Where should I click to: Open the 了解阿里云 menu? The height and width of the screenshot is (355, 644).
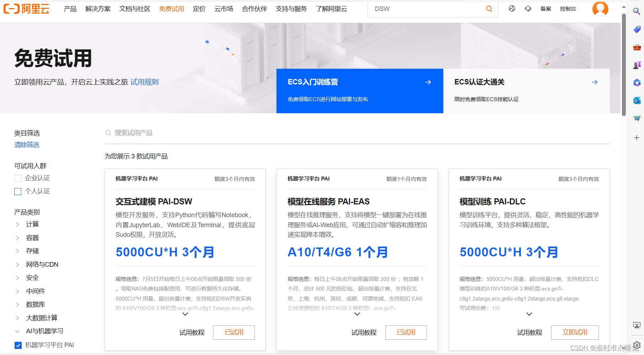[331, 9]
